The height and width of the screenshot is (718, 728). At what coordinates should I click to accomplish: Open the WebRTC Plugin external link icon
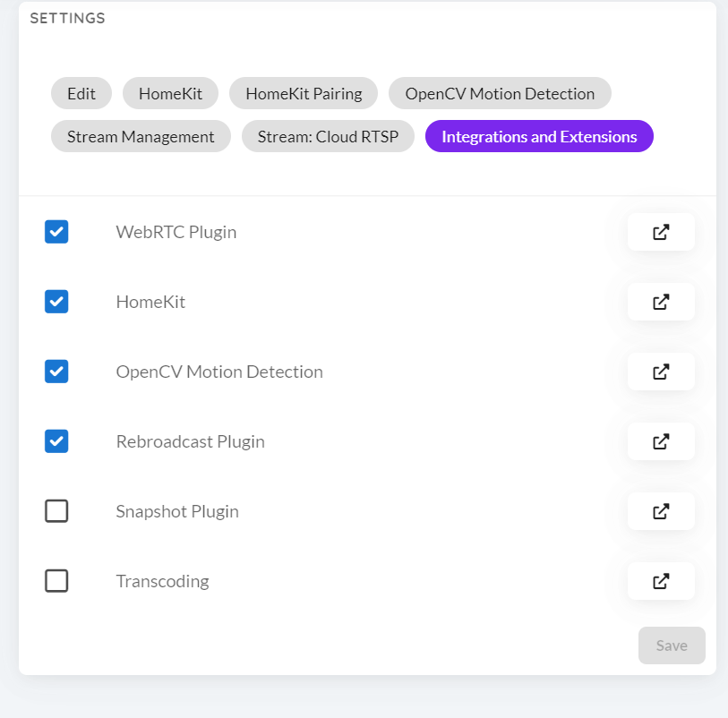(661, 232)
